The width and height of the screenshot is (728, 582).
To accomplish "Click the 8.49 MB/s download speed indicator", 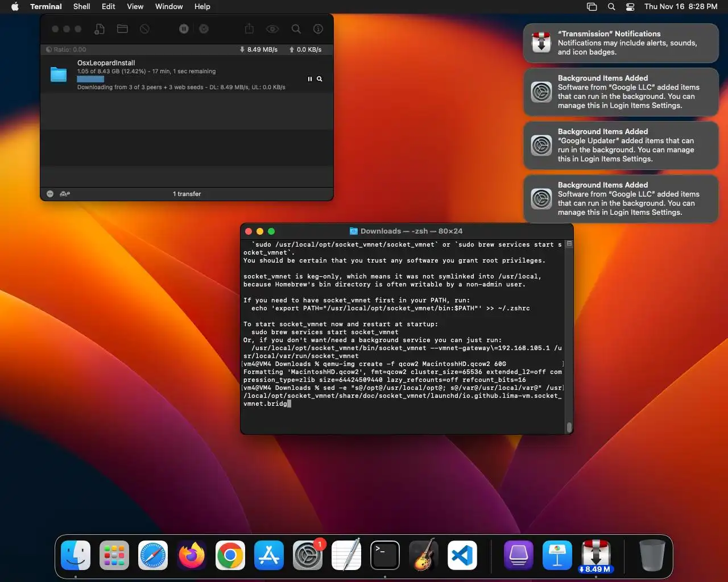I will pyautogui.click(x=259, y=49).
